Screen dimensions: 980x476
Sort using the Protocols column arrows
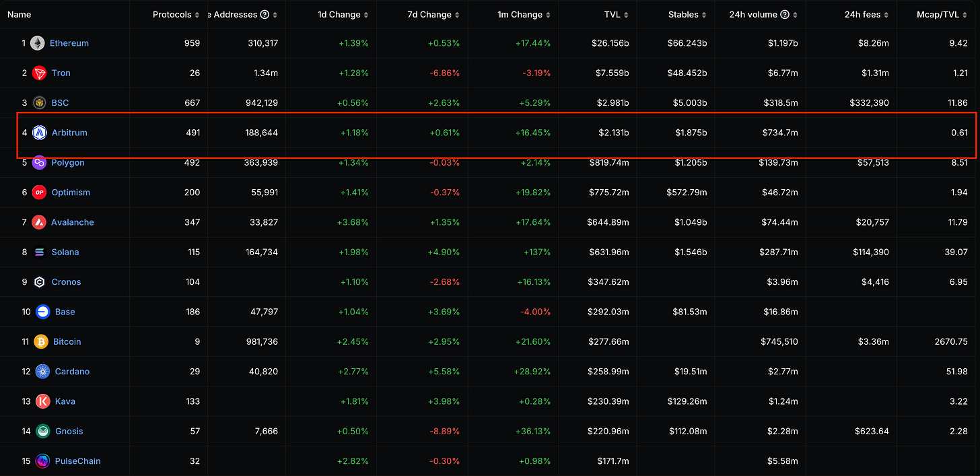pos(197,15)
